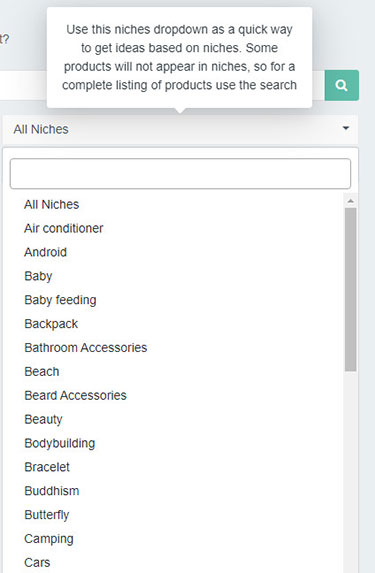
Task: Select the Backpack niche
Action: [x=51, y=324]
